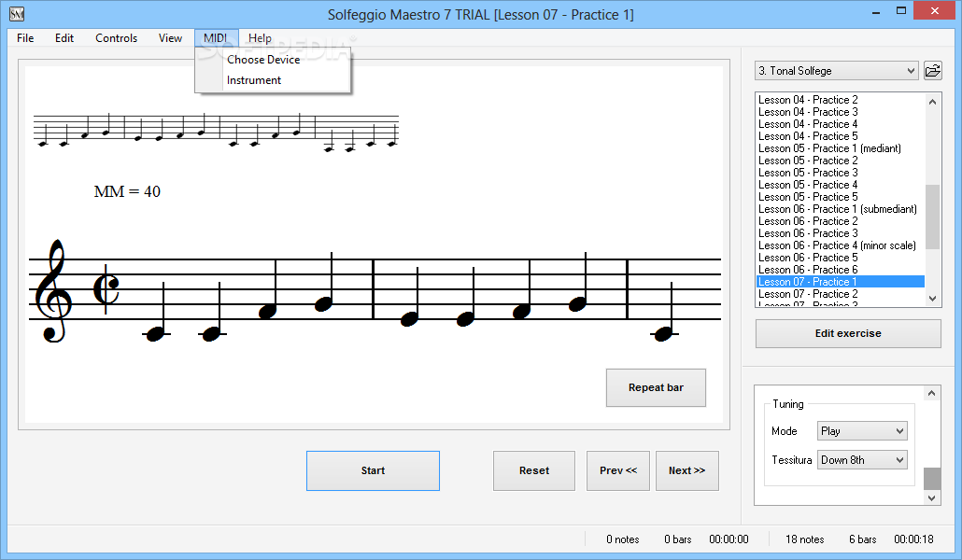The image size is (962, 560).
Task: Open the File menu
Action: pos(25,38)
